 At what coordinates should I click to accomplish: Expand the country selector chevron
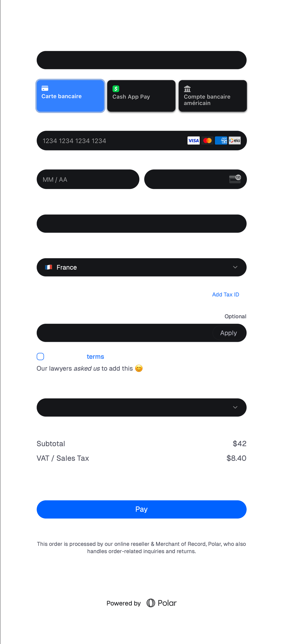pyautogui.click(x=235, y=267)
